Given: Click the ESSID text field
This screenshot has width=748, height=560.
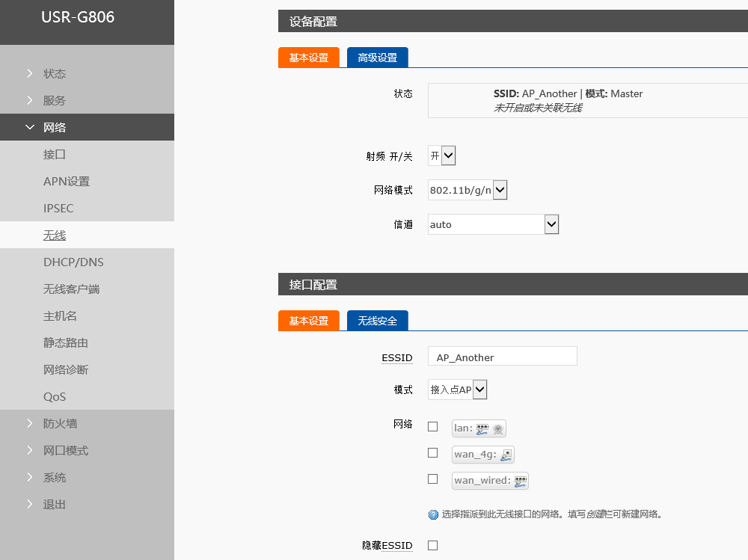Looking at the screenshot, I should coord(502,357).
